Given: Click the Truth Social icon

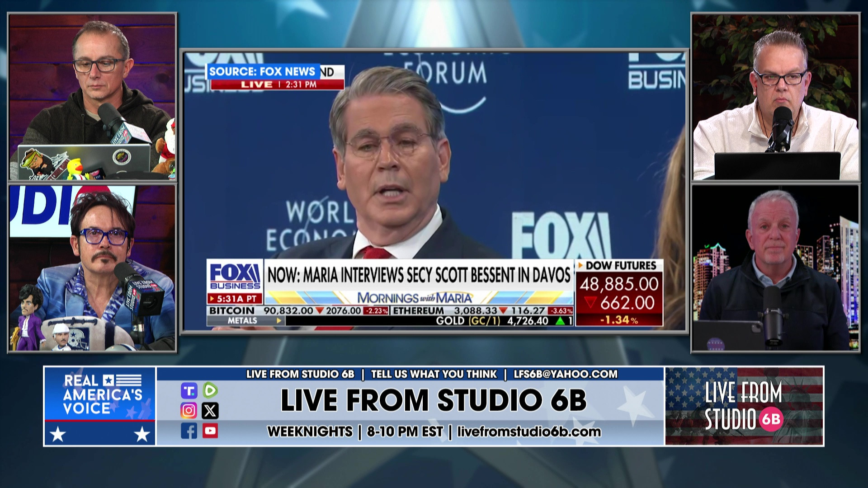Looking at the screenshot, I should tap(189, 391).
